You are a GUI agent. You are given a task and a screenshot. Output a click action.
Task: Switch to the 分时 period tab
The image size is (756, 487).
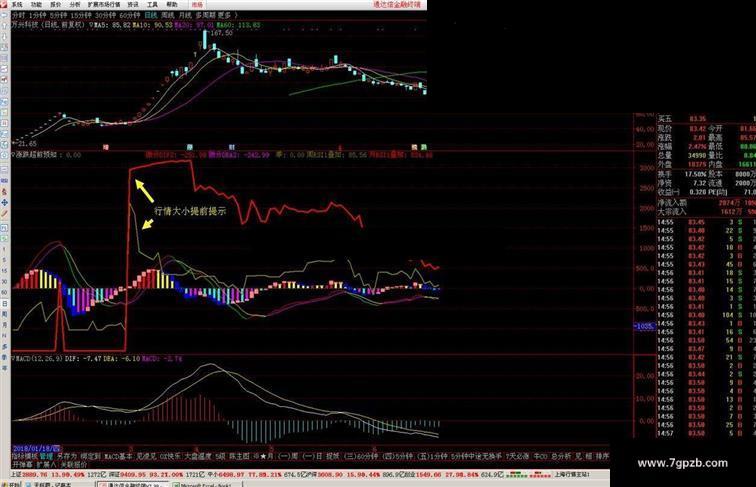point(18,15)
